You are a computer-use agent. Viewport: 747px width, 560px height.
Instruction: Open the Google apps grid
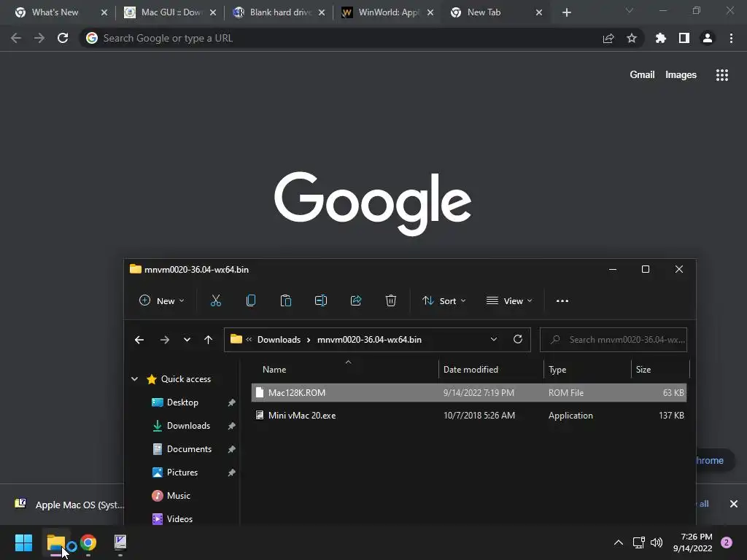[722, 75]
